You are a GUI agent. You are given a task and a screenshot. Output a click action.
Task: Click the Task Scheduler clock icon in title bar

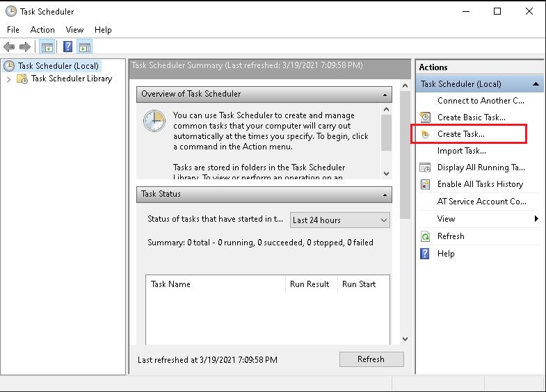(x=11, y=12)
